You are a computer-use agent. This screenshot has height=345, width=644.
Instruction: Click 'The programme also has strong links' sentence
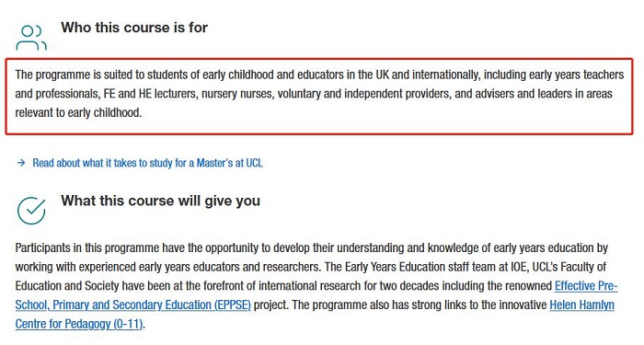coord(378,305)
